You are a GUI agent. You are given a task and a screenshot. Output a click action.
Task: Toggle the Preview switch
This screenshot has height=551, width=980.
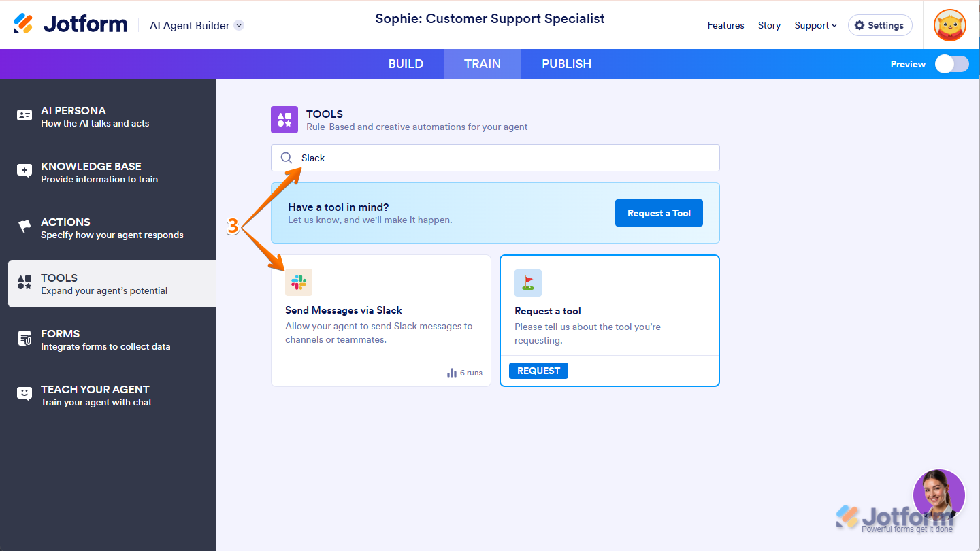(x=951, y=64)
